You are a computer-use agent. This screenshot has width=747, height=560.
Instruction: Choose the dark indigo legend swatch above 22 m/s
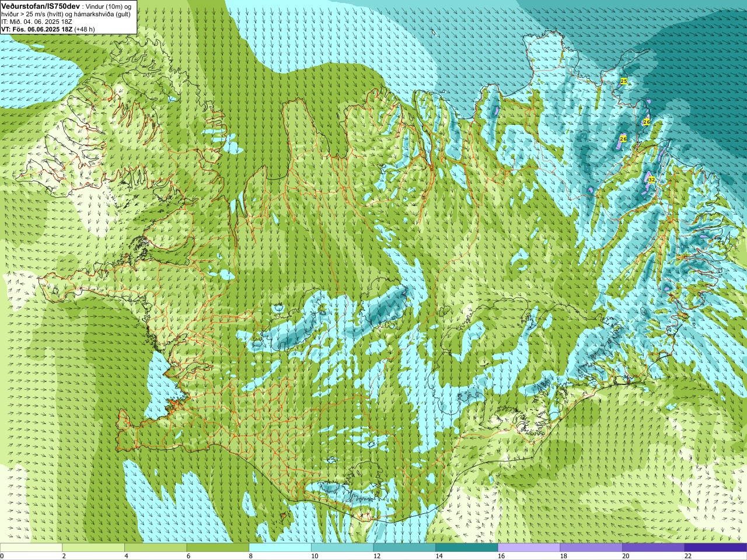click(716, 548)
